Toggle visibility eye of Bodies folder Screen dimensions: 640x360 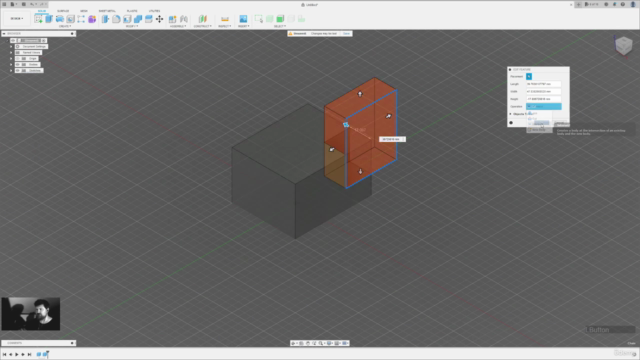(x=18, y=64)
